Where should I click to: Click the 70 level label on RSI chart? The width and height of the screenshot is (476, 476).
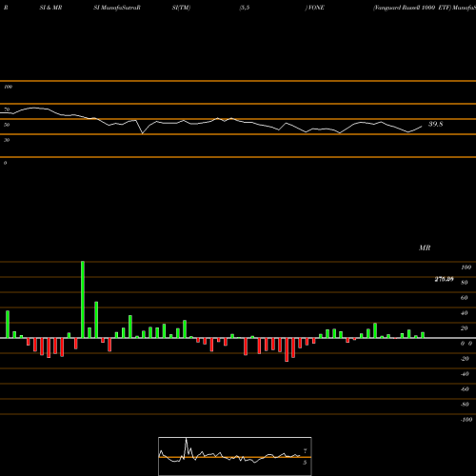[x=7, y=109]
